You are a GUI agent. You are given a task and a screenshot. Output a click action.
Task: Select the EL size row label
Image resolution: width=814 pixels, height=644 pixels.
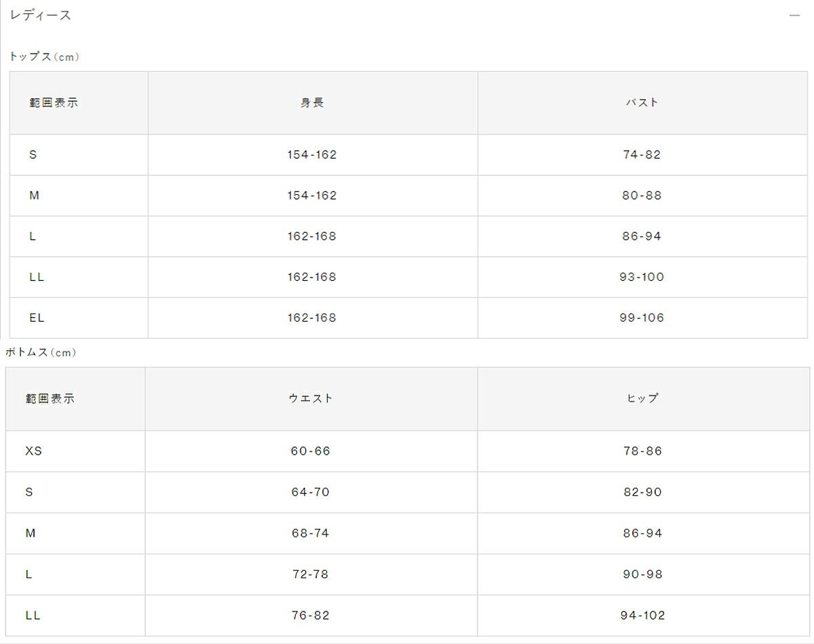coord(37,318)
